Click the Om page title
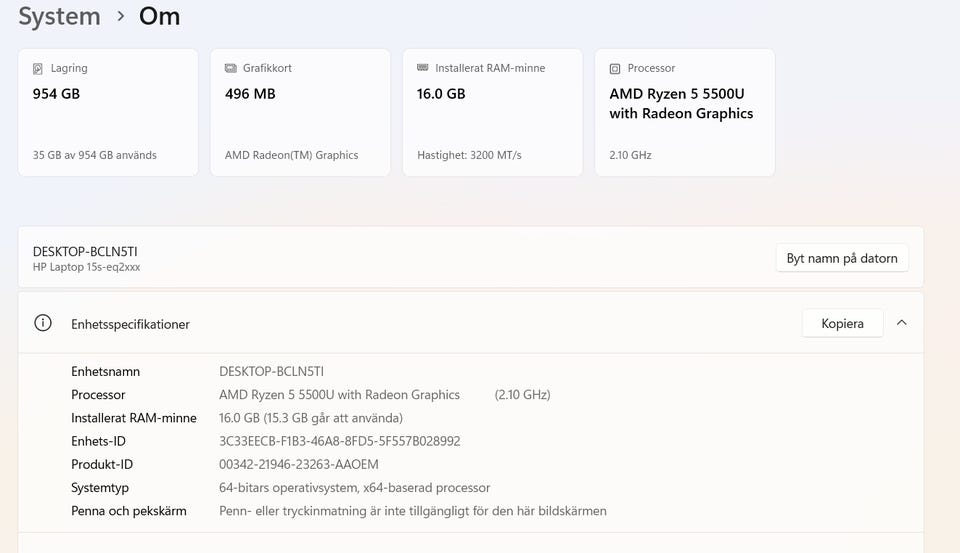Viewport: 960px width, 553px height. coord(160,17)
